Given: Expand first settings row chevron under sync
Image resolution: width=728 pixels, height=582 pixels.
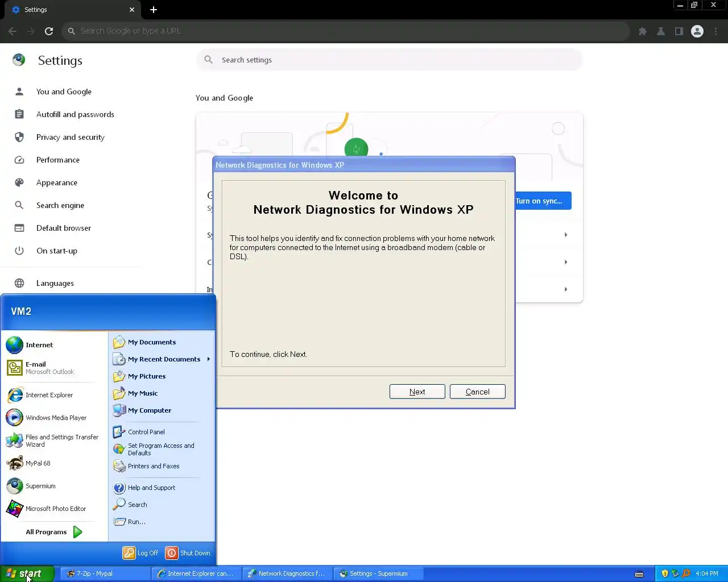Looking at the screenshot, I should 565,235.
